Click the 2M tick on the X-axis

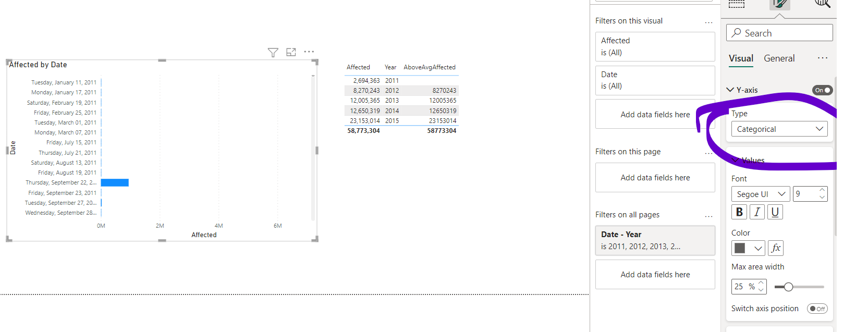[x=160, y=226]
